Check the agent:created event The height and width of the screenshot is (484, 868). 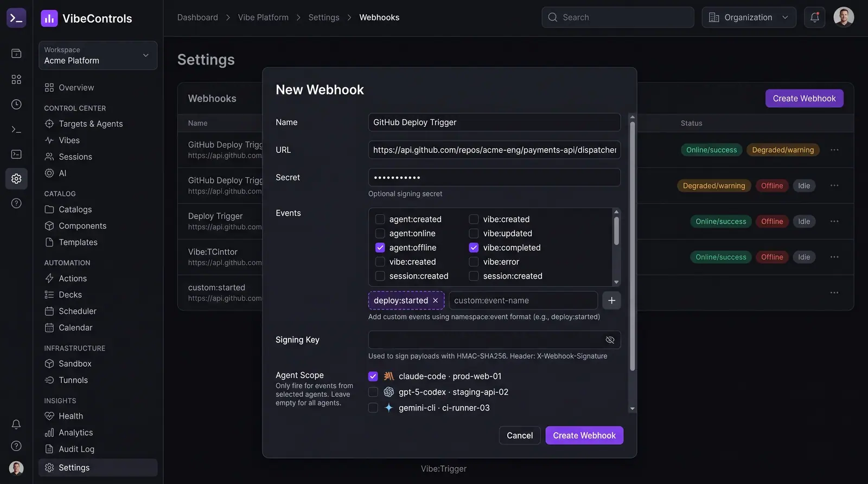click(380, 219)
